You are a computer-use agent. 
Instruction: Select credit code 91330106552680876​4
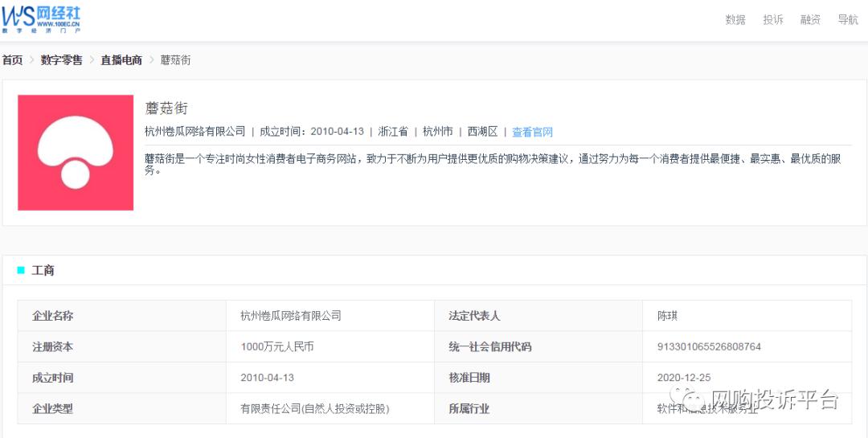pyautogui.click(x=709, y=347)
